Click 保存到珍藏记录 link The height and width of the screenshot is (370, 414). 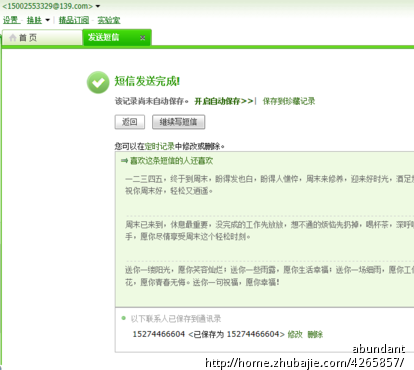289,101
